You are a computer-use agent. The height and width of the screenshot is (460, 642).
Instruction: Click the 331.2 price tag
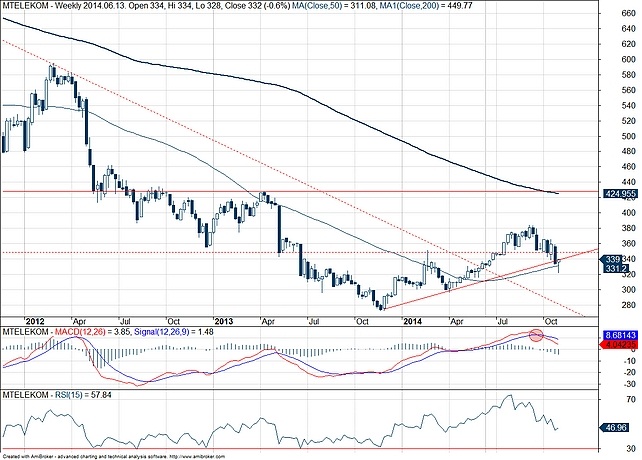click(x=616, y=269)
